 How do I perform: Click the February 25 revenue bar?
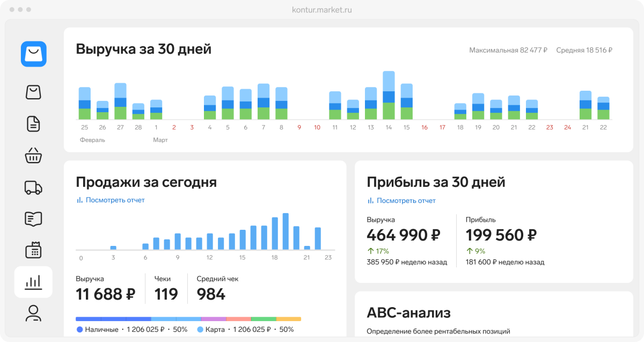coord(85,104)
